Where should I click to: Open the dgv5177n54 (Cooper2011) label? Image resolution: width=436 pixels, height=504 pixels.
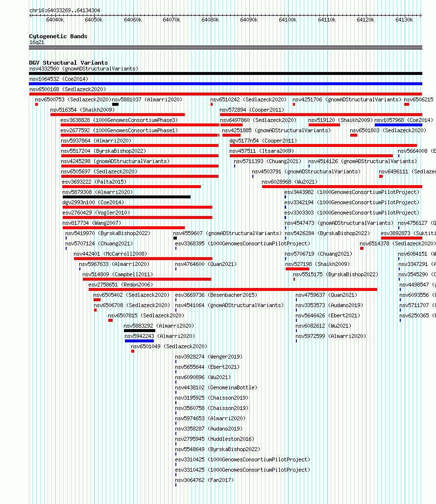(263, 141)
